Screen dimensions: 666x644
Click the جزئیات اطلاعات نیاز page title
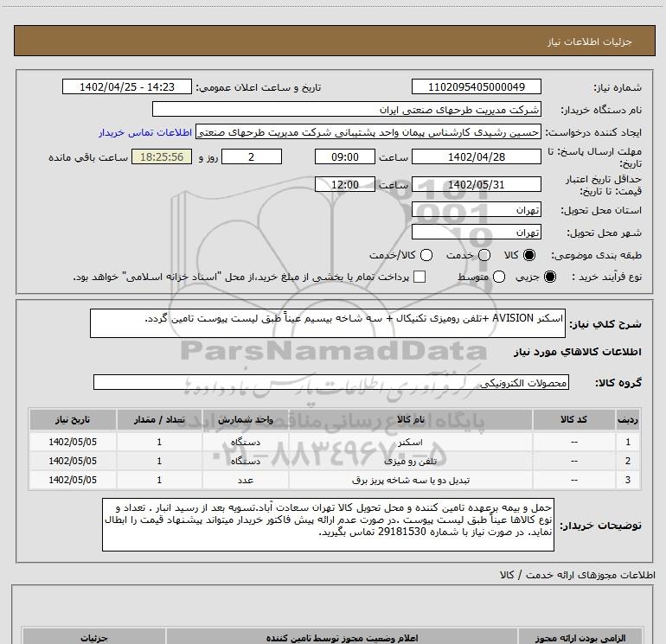(x=590, y=41)
